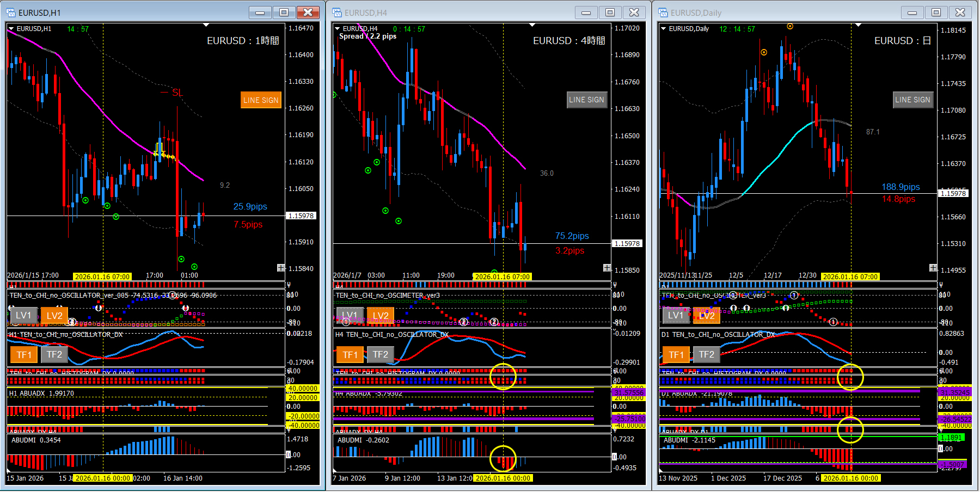
Task: Click the chart icon in EURUSD,H4 title bar
Action: (x=337, y=13)
